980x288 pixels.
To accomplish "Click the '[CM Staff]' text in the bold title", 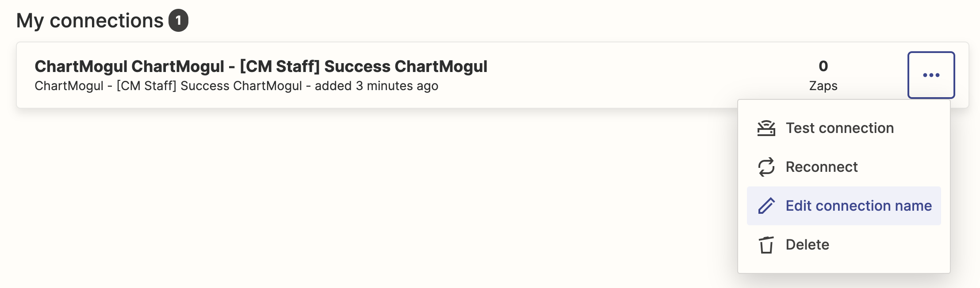I will (x=279, y=66).
